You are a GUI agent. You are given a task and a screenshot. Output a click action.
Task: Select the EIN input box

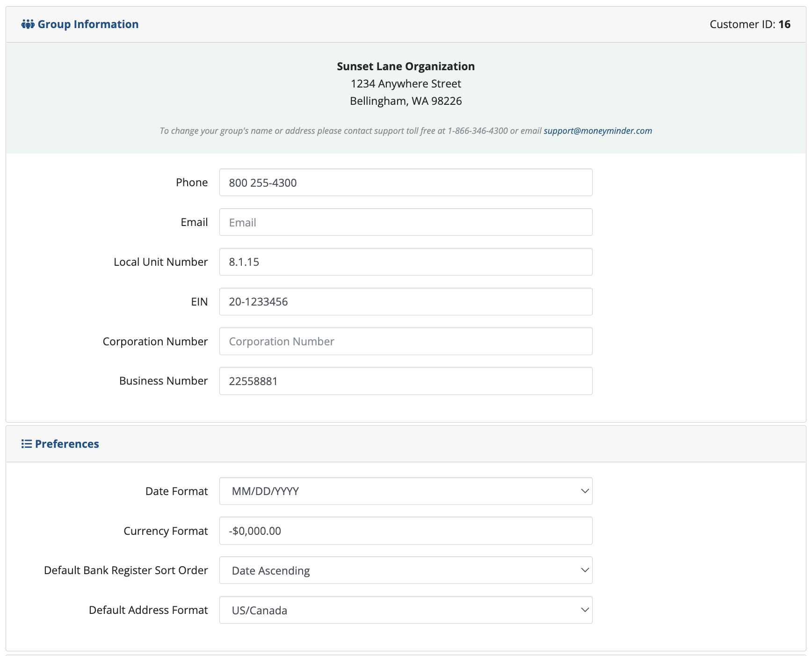coord(406,302)
